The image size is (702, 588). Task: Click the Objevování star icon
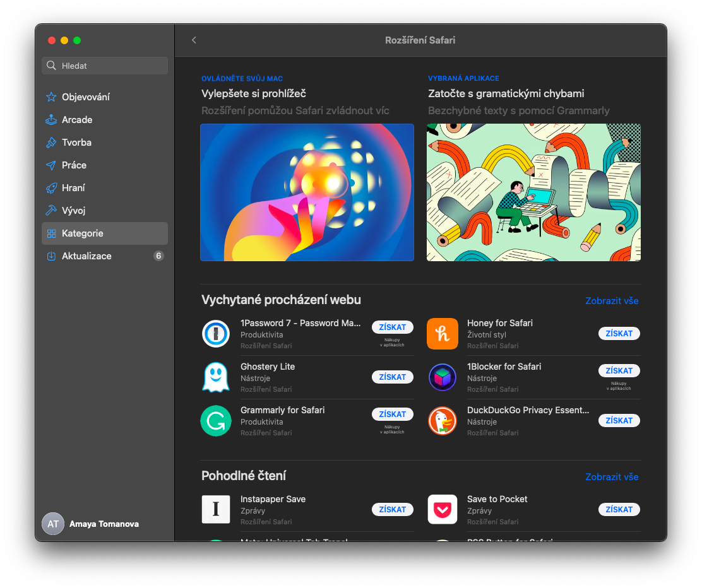click(x=52, y=97)
